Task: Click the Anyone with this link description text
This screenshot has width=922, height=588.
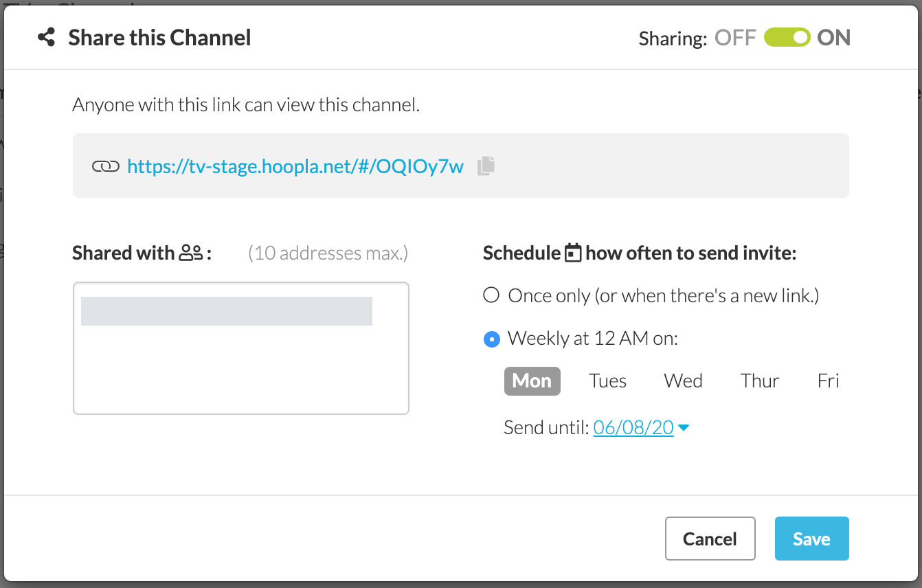Action: click(246, 105)
